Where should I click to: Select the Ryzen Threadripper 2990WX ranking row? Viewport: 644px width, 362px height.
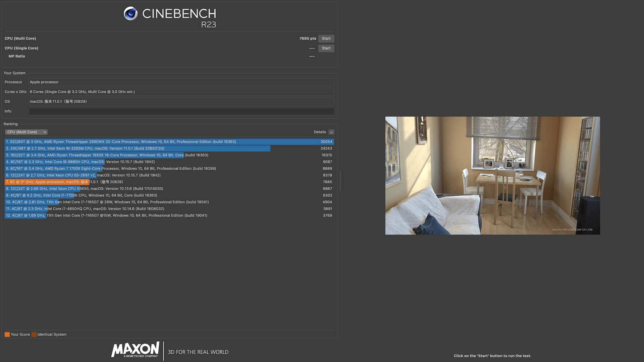click(169, 142)
